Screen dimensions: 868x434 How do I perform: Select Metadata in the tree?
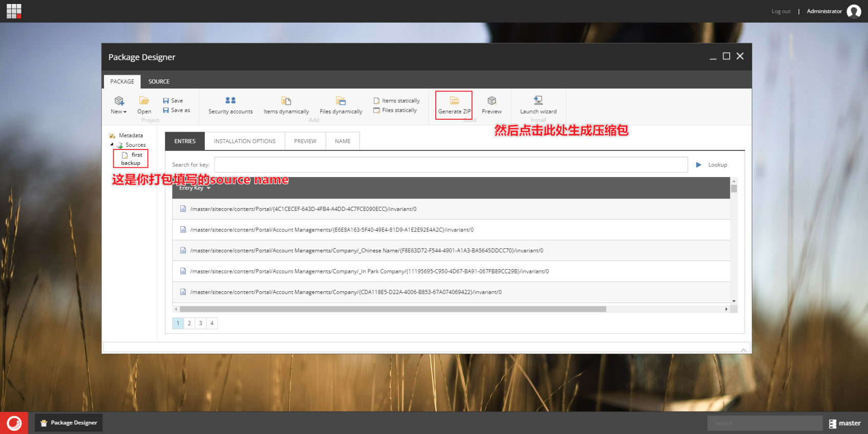[x=126, y=136]
